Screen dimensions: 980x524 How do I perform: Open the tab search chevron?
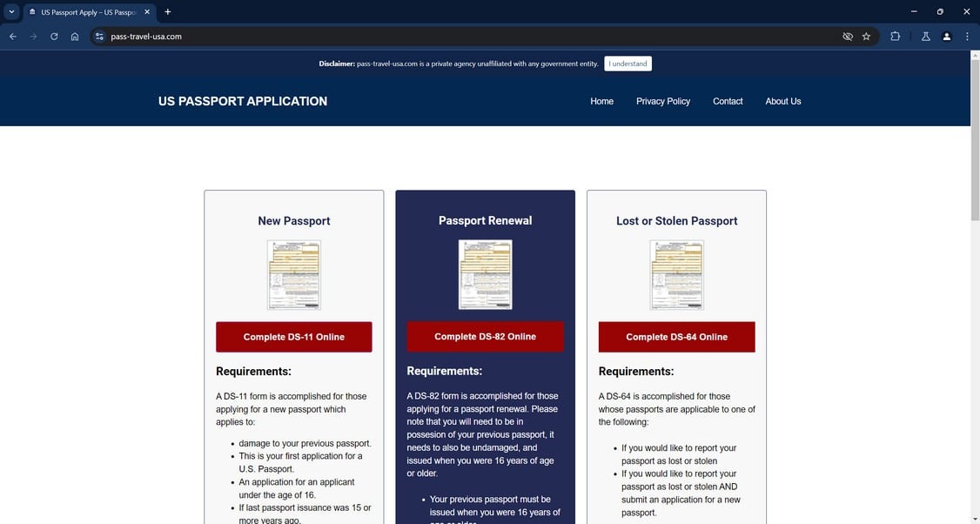(11, 11)
